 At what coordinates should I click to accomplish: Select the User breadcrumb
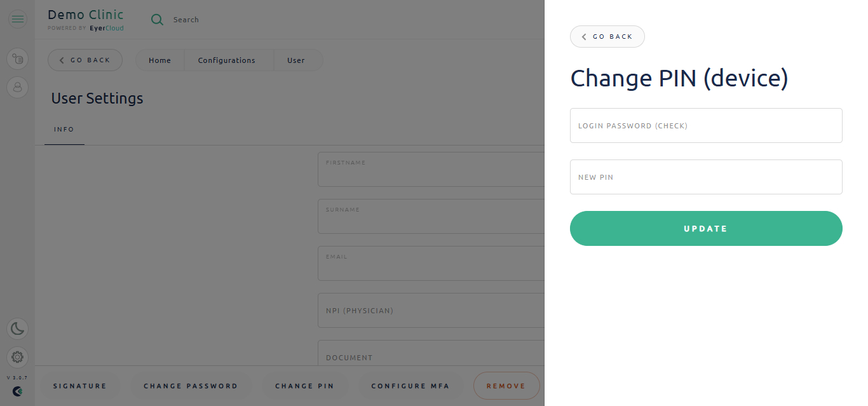tap(296, 60)
